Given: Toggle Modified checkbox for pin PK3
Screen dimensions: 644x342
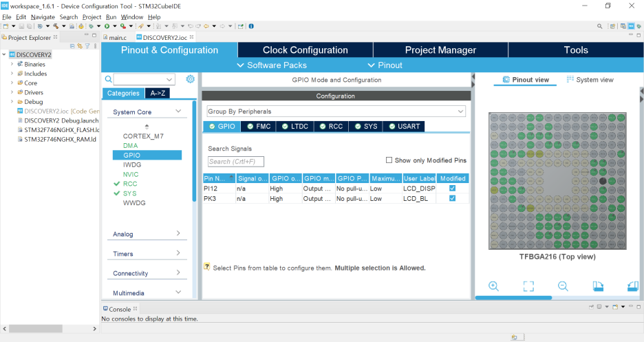Looking at the screenshot, I should (452, 198).
